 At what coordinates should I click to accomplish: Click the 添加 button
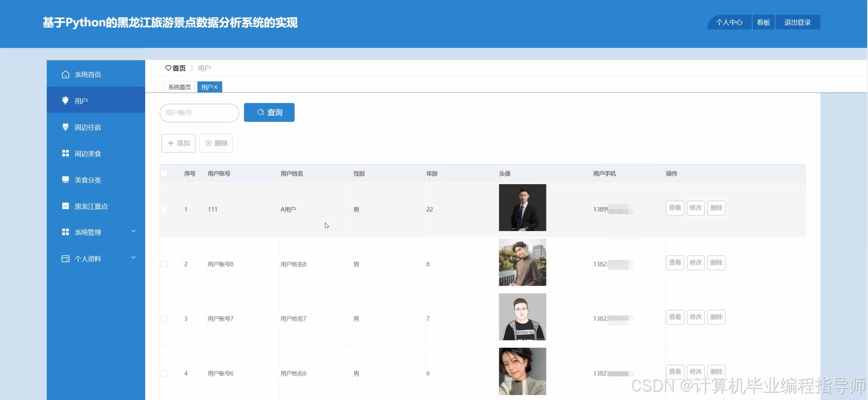click(178, 143)
